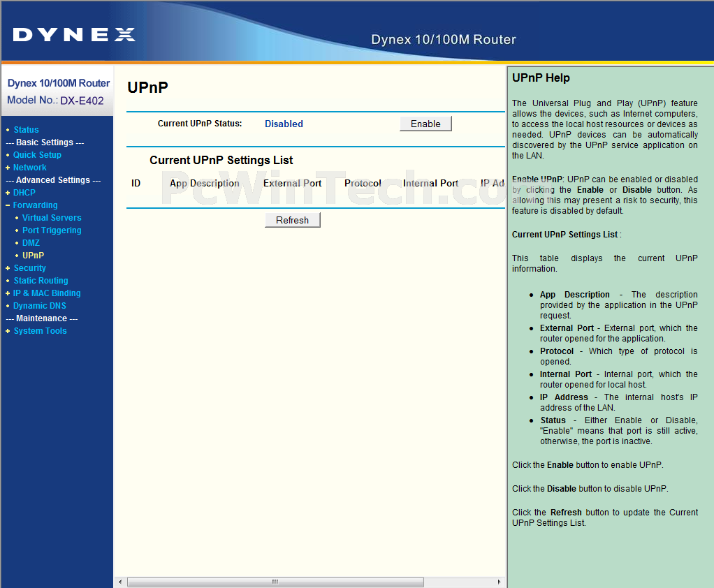Click the Advanced Settings section label
714x588 pixels.
[53, 180]
